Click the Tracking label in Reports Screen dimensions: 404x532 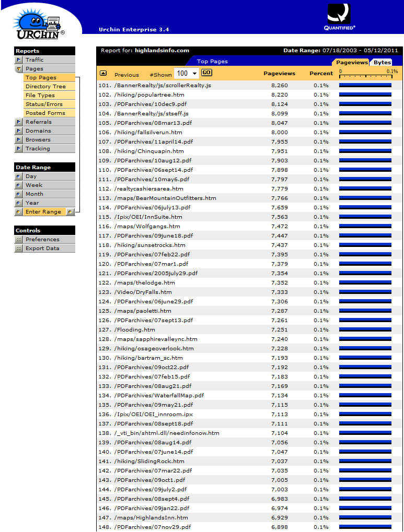coord(38,148)
